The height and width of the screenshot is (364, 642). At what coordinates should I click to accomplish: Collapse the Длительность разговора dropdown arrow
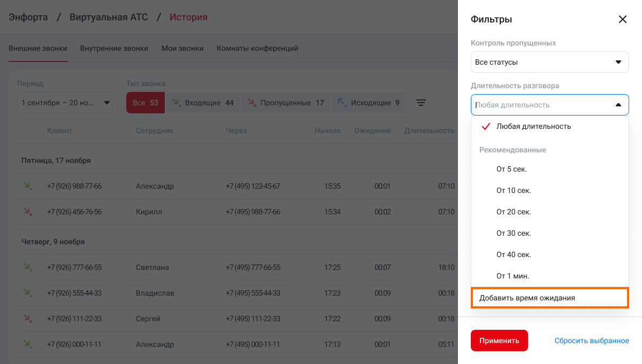click(618, 105)
